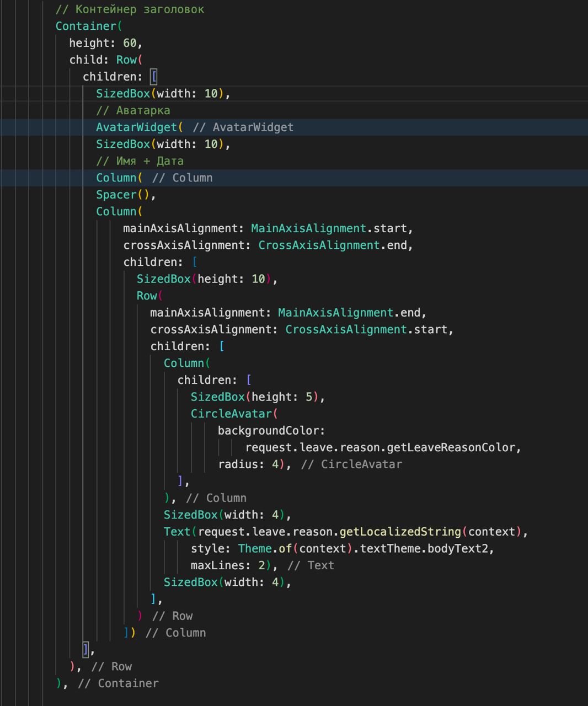Screen dimensions: 588x706
Task: Click 'CrossAxisAlignment.start,' value
Action: (370, 329)
